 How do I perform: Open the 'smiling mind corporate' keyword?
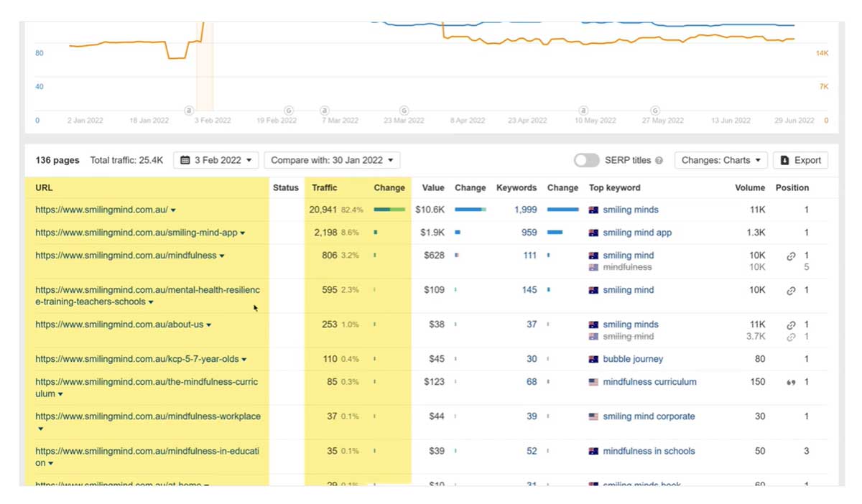coord(649,416)
